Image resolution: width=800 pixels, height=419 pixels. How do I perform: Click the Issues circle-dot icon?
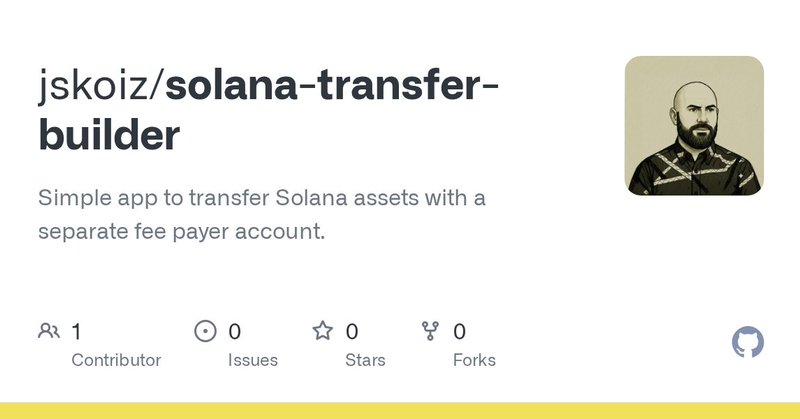(x=205, y=331)
